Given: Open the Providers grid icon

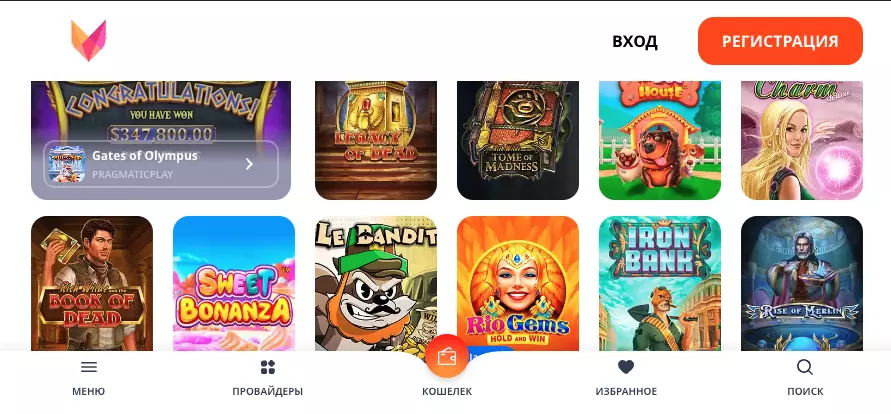Looking at the screenshot, I should coord(268,367).
